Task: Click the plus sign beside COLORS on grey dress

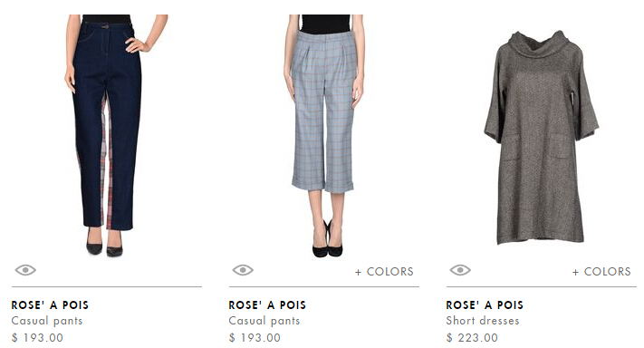Action: 575,272
